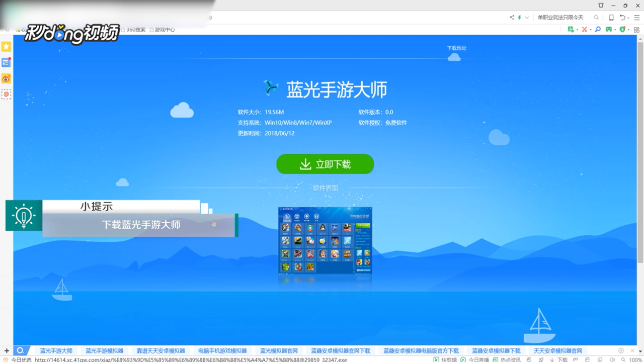The height and width of the screenshot is (362, 644).
Task: Open the favorites star icon in sidebar
Action: (6, 47)
